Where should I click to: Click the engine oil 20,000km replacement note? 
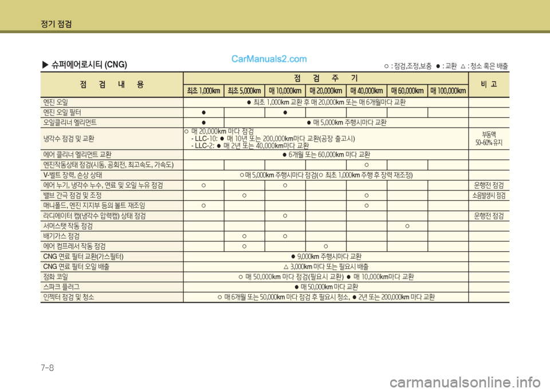click(326, 102)
